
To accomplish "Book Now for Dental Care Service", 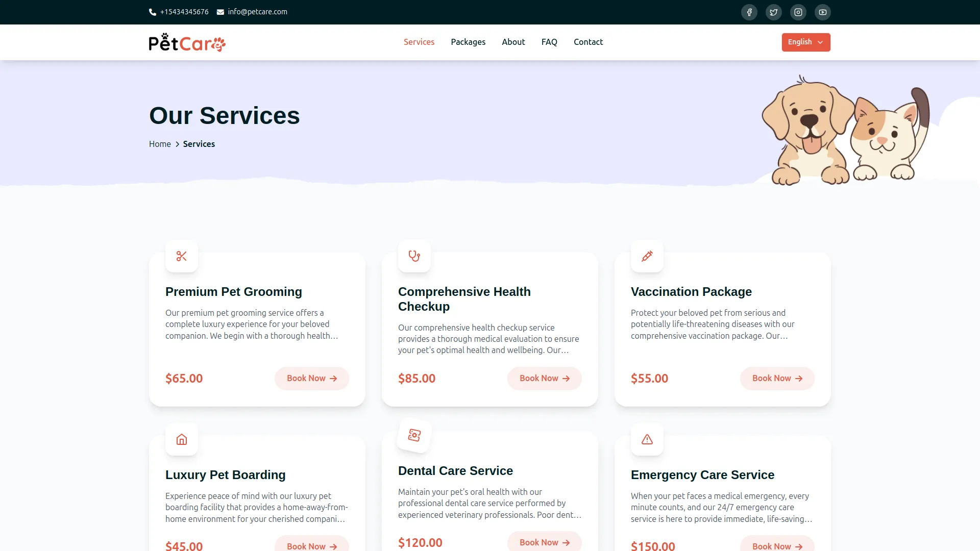I will coord(545,542).
